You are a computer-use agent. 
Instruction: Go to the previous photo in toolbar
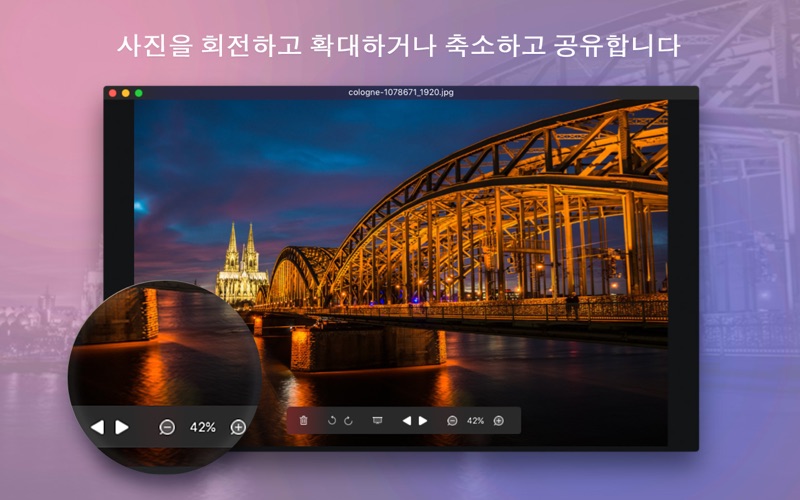[x=407, y=420]
